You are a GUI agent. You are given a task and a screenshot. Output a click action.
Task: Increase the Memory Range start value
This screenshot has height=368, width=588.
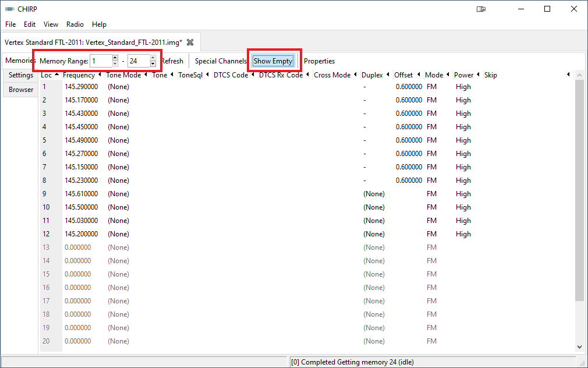pos(115,58)
